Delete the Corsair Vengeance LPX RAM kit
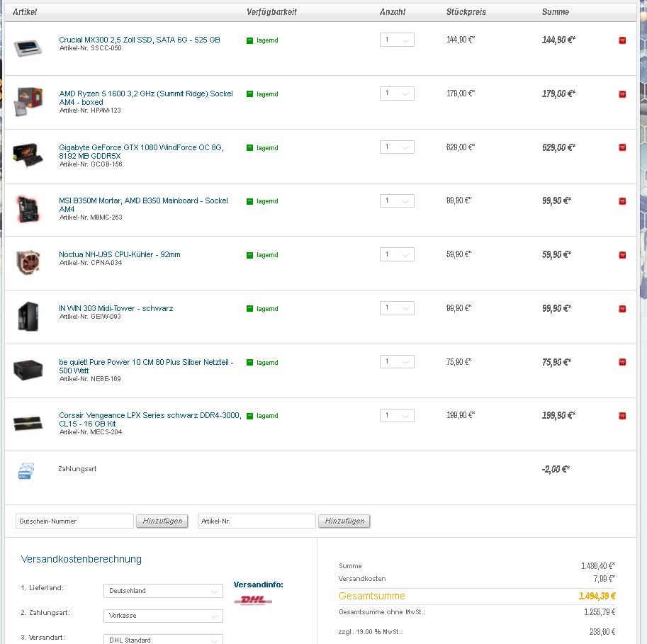This screenshot has height=644, width=647. point(621,416)
